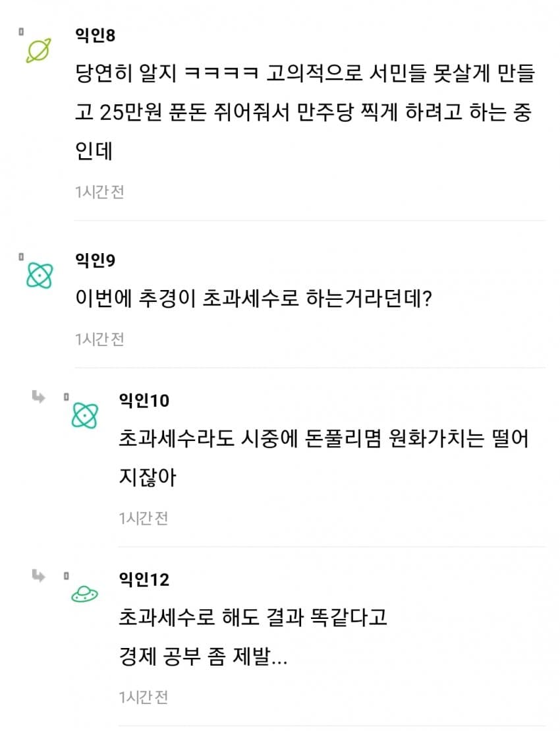Click the small badge left of 익인10's avatar
560x731 pixels.
pyautogui.click(x=66, y=396)
